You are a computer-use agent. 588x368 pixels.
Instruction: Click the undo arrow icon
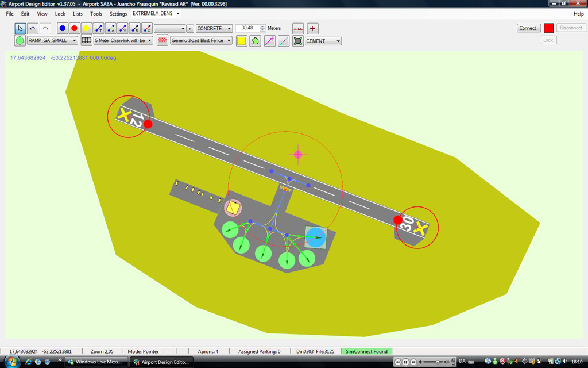33,28
